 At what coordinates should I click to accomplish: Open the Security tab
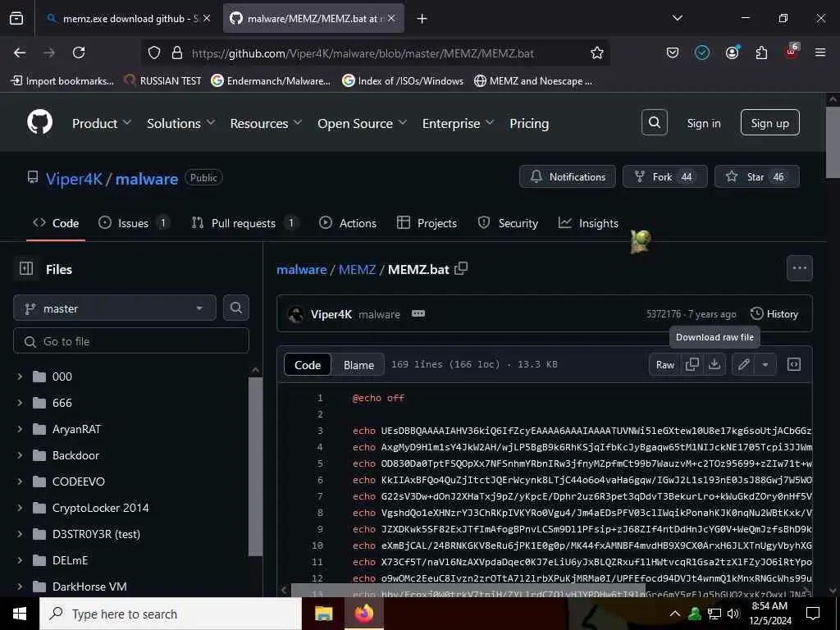click(508, 223)
